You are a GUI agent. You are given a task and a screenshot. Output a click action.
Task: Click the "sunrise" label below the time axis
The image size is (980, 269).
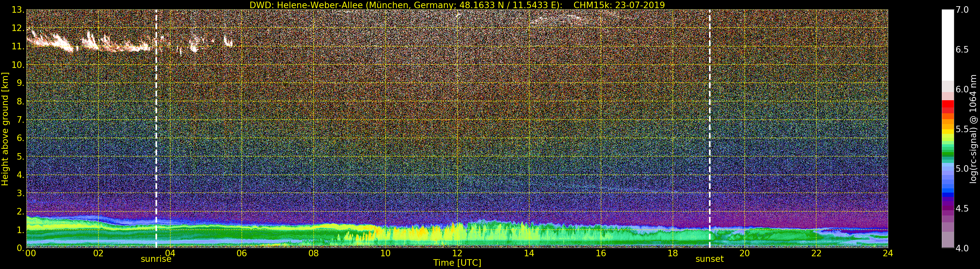pos(156,259)
